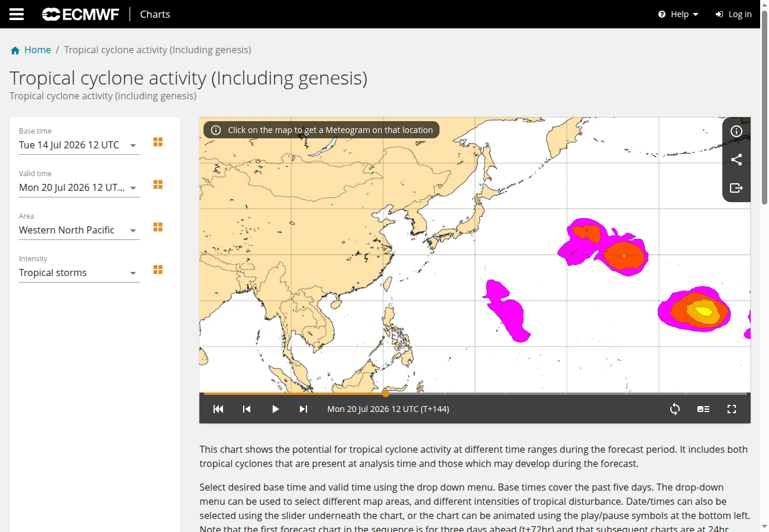Click the Charts header link
The width and height of the screenshot is (769, 532).
click(155, 14)
